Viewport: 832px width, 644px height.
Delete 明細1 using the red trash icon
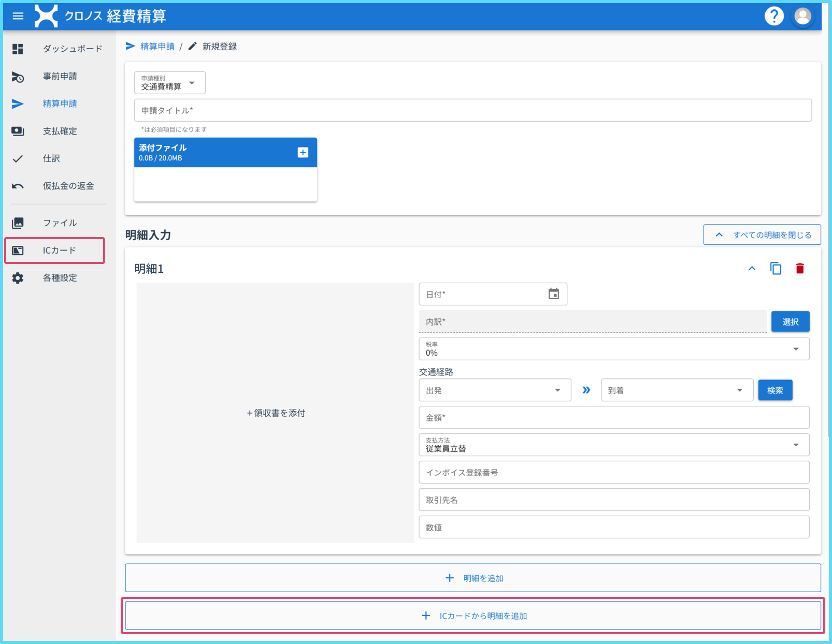(x=800, y=268)
